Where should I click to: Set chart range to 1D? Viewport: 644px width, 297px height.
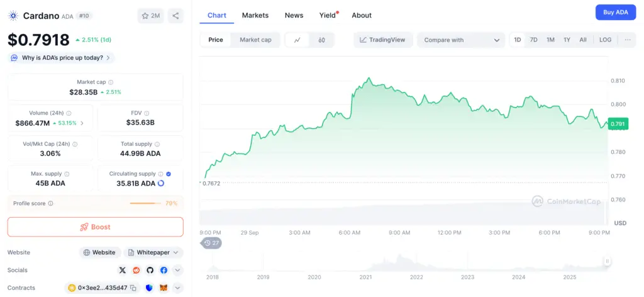(518, 40)
